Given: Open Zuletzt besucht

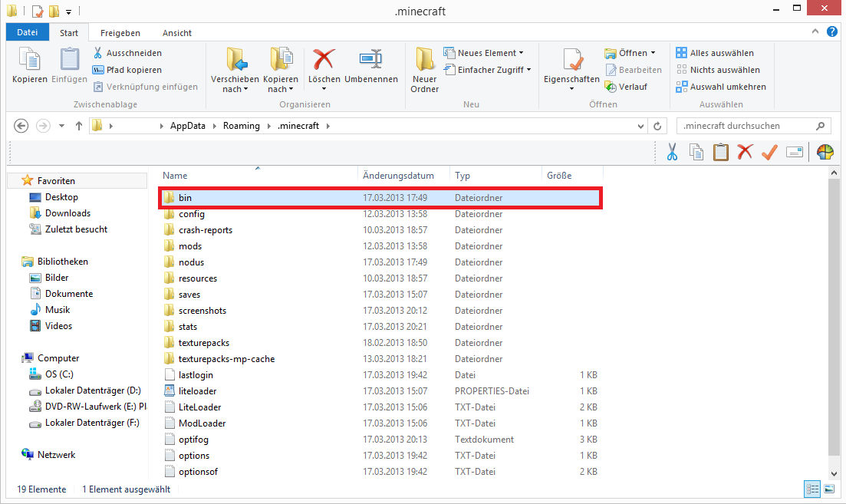Looking at the screenshot, I should coord(76,229).
